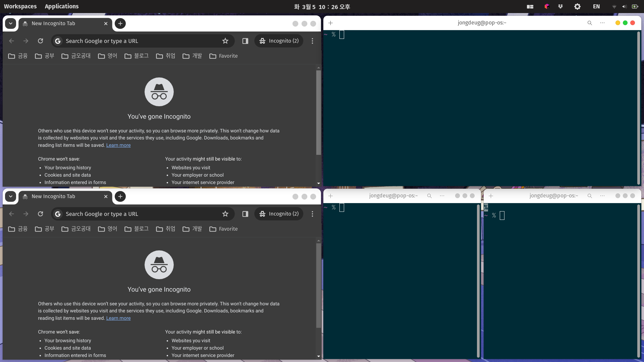The height and width of the screenshot is (362, 644).
Task: Go forward in the lower Chrome window
Action: pos(26,214)
